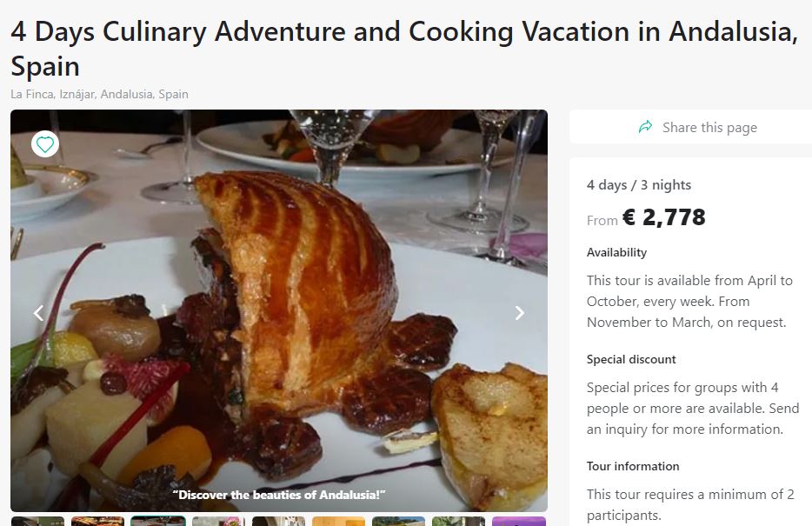The image size is (812, 526).
Task: Open the La Finca, Iznájar location link
Action: (x=99, y=94)
